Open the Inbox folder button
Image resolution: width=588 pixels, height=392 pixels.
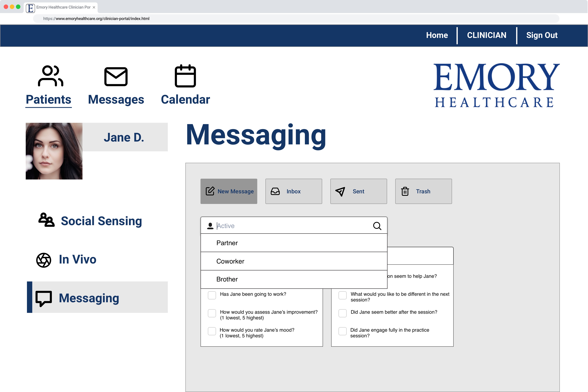click(293, 191)
